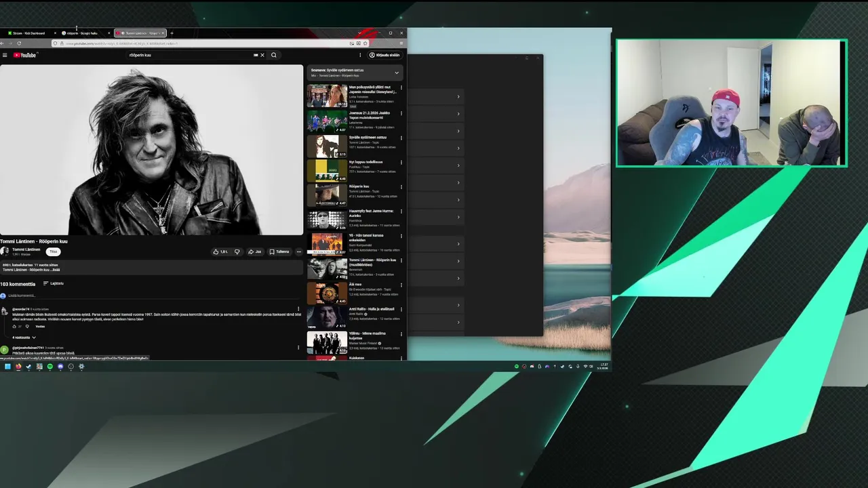Expand the description with ...lisää
The width and height of the screenshot is (868, 488).
pyautogui.click(x=56, y=270)
